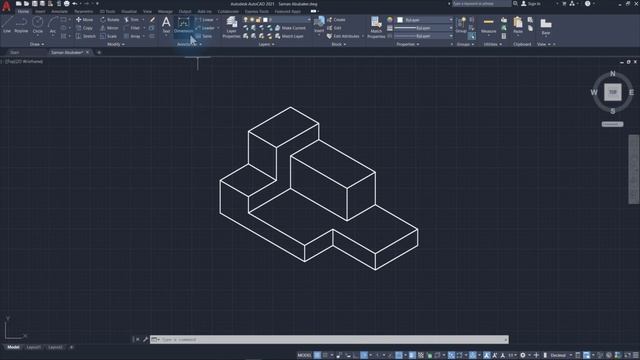Choose the Array tool
This screenshot has width=640, height=360.
click(x=132, y=36)
